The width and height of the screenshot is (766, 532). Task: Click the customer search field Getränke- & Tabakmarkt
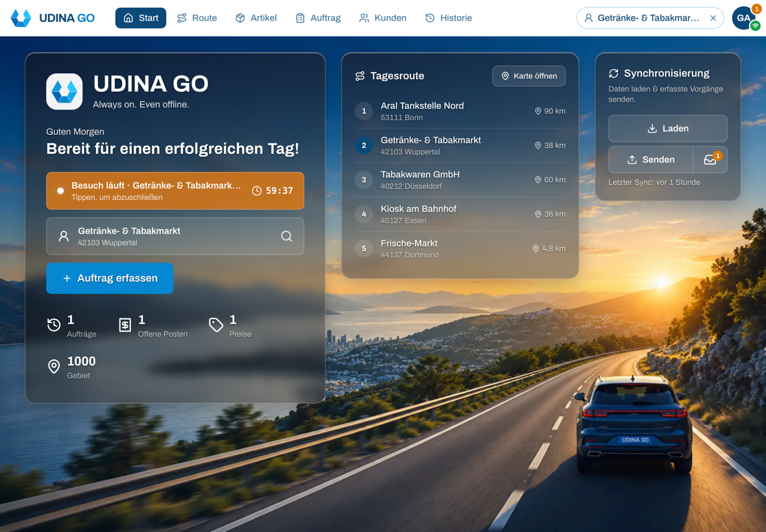pyautogui.click(x=175, y=236)
